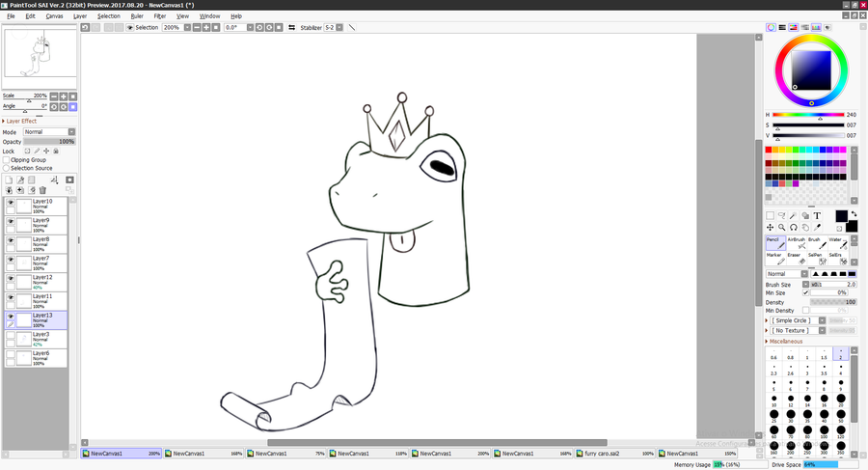The height and width of the screenshot is (470, 868).
Task: Select the magic wand tool
Action: click(x=794, y=215)
